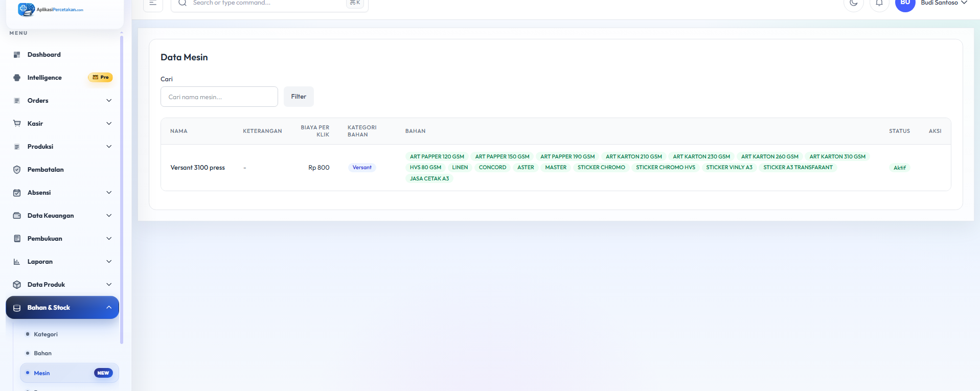Click the Bahan & Stock database icon
Viewport: 980px width, 391px height.
click(x=17, y=308)
